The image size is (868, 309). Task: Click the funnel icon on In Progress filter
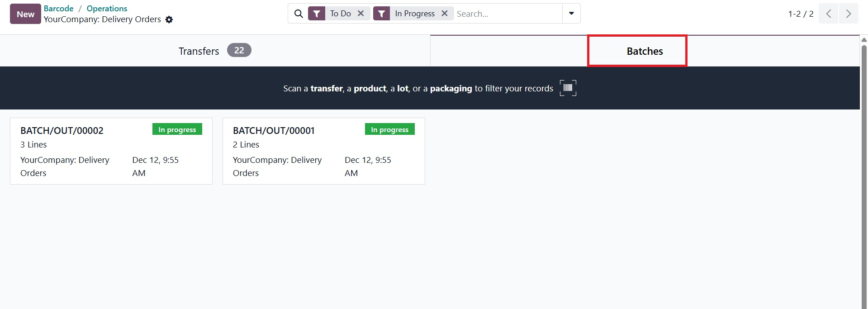point(382,14)
